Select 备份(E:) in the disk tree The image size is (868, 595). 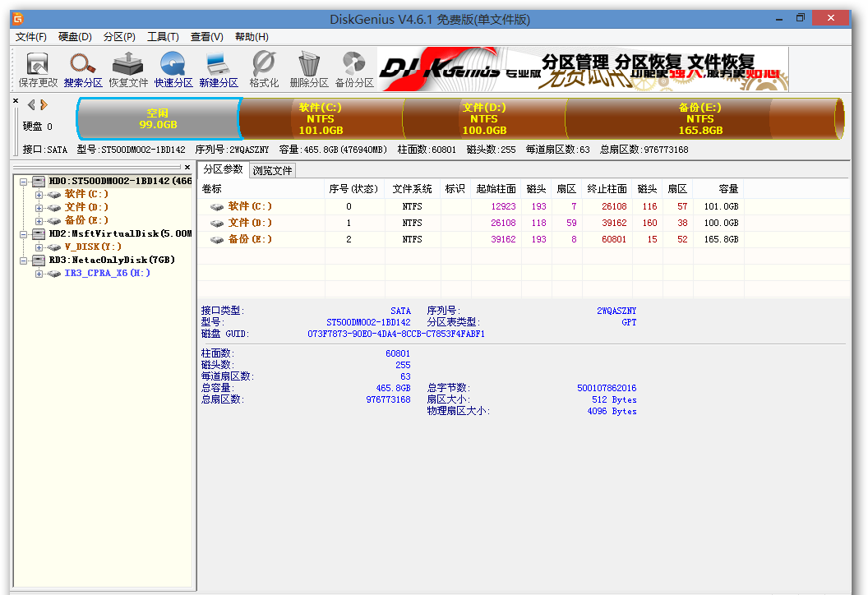pos(86,221)
